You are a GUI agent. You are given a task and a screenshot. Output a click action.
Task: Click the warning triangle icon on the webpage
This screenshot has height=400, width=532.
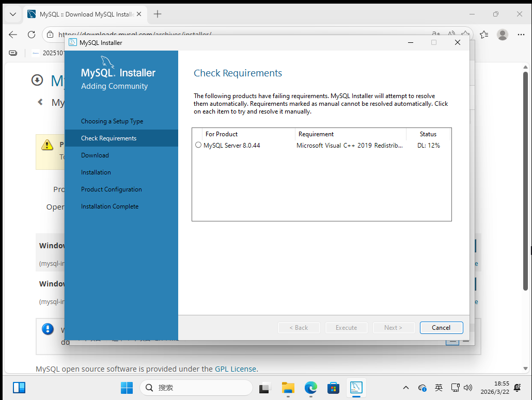pyautogui.click(x=47, y=145)
